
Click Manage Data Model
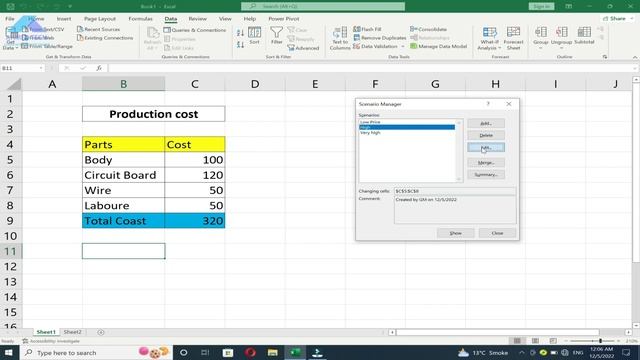click(438, 46)
